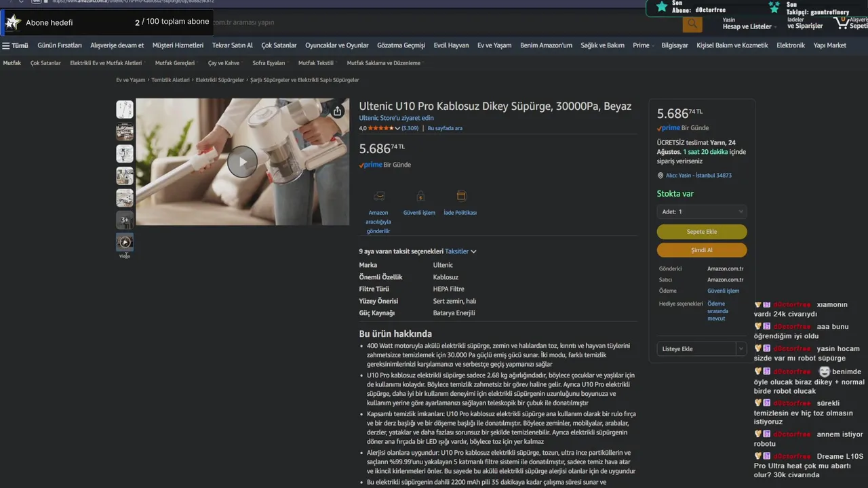868x488 pixels.
Task: Open Günün Fırsatları in nav bar
Action: point(60,45)
